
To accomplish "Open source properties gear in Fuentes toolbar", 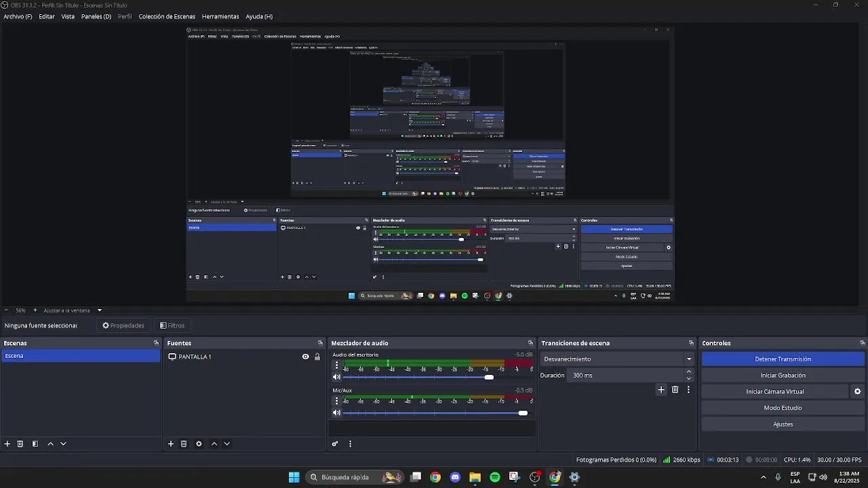I will click(x=199, y=444).
